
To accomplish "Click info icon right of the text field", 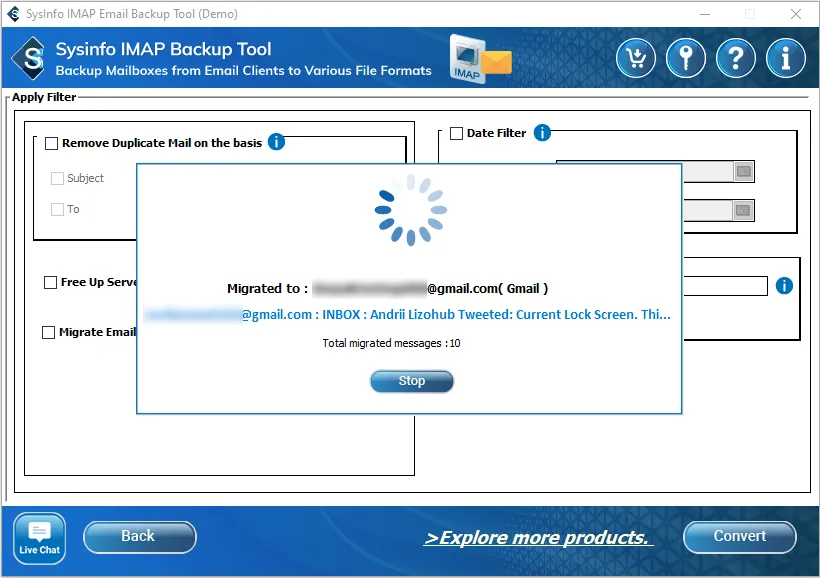I will [x=784, y=286].
